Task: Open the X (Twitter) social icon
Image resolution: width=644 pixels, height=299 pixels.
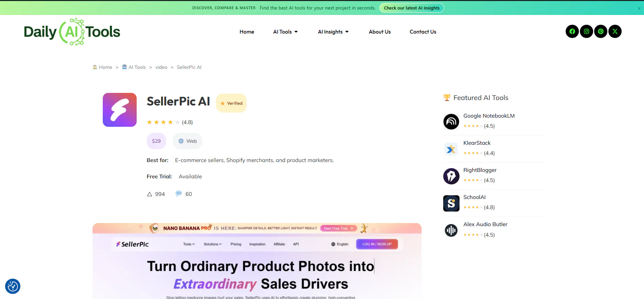Action: (x=615, y=32)
